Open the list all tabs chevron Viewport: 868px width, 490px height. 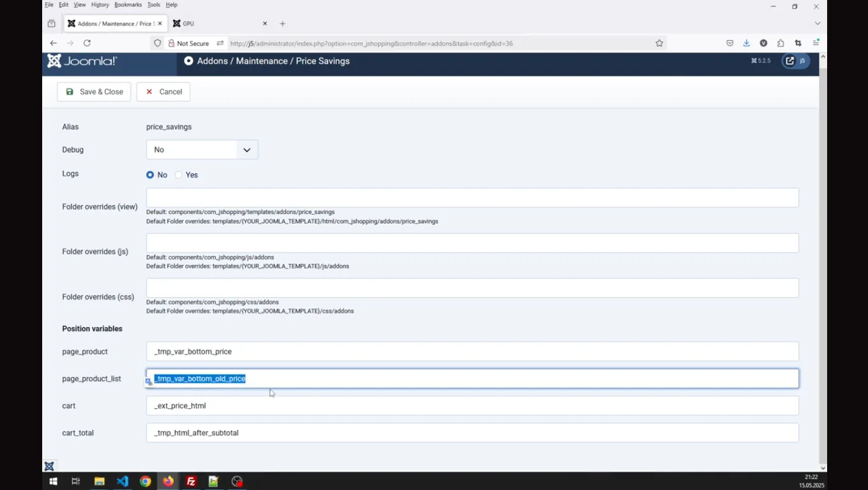point(817,24)
